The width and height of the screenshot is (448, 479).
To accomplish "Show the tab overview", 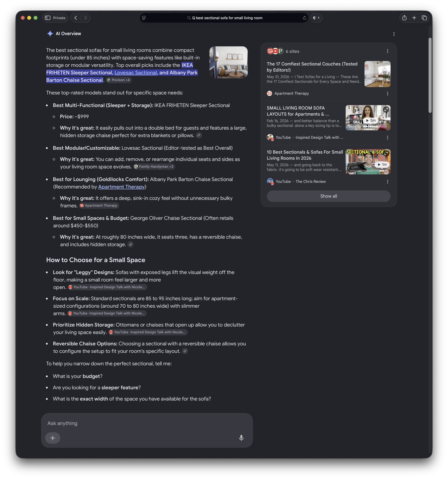I will click(424, 18).
